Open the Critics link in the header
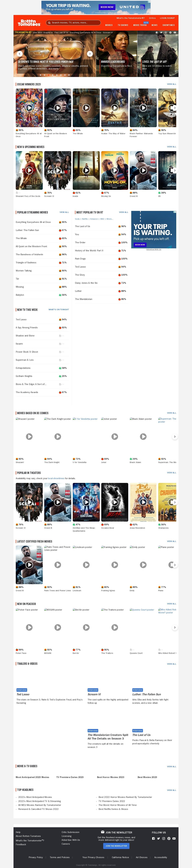This screenshot has height=868, width=192. [153, 18]
